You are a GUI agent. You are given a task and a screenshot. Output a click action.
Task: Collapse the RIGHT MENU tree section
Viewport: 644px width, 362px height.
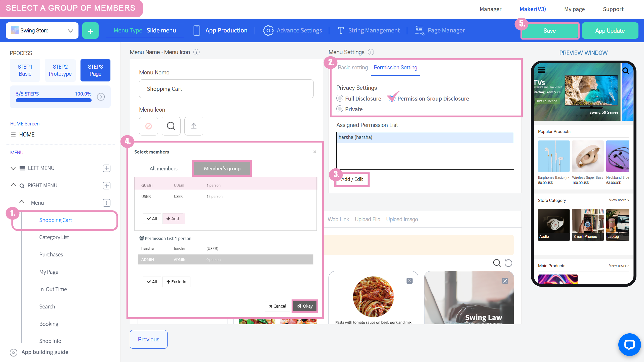pyautogui.click(x=13, y=185)
